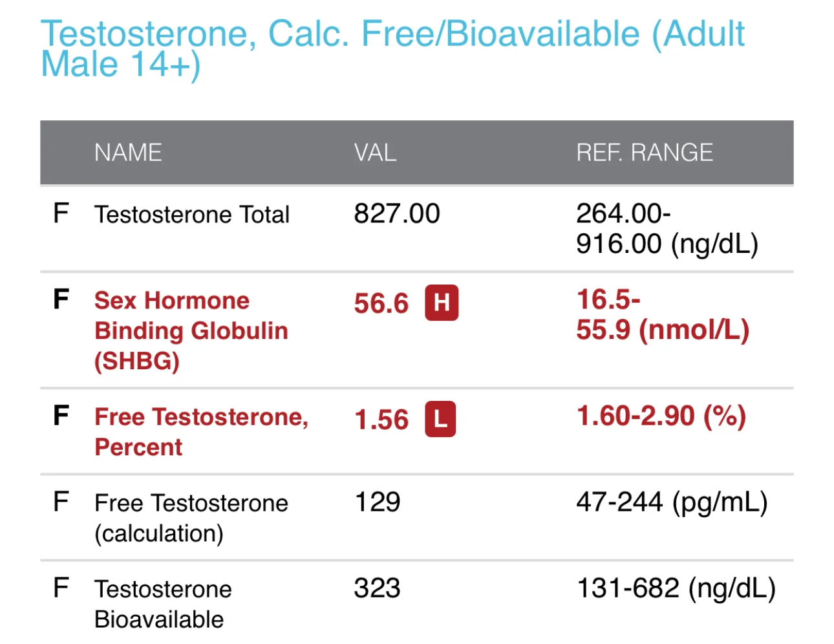
Task: Click the Sex Hormone Binding Globulin label
Action: pos(191,330)
